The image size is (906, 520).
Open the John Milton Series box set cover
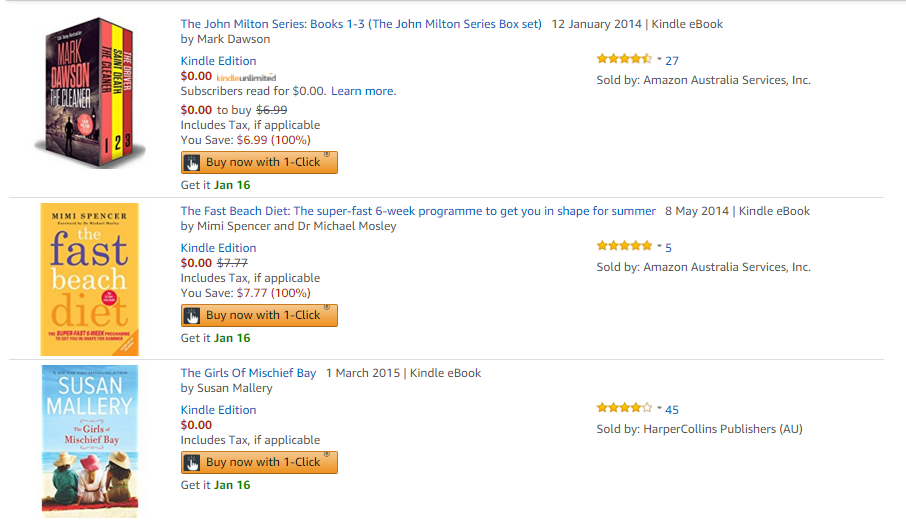pyautogui.click(x=90, y=92)
